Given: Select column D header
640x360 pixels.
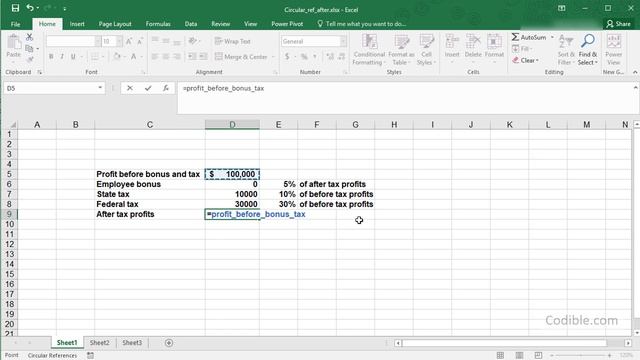Looking at the screenshot, I should tap(232, 124).
